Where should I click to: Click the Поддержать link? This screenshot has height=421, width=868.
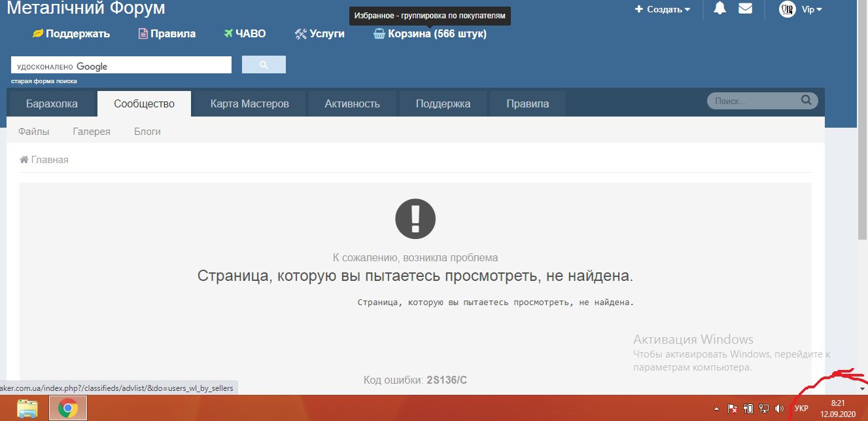[71, 34]
